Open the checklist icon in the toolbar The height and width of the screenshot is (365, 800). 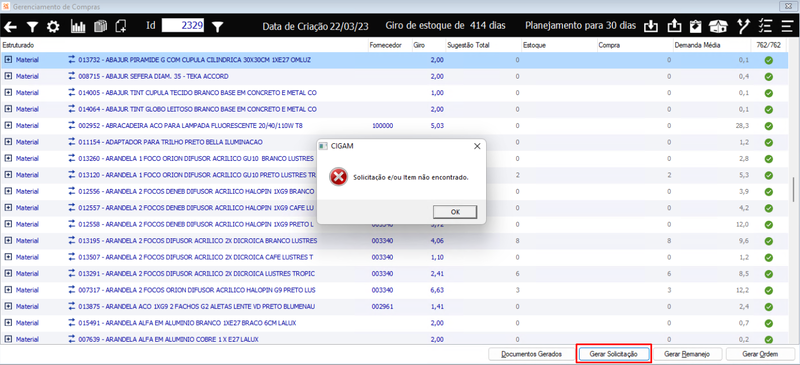click(x=765, y=27)
